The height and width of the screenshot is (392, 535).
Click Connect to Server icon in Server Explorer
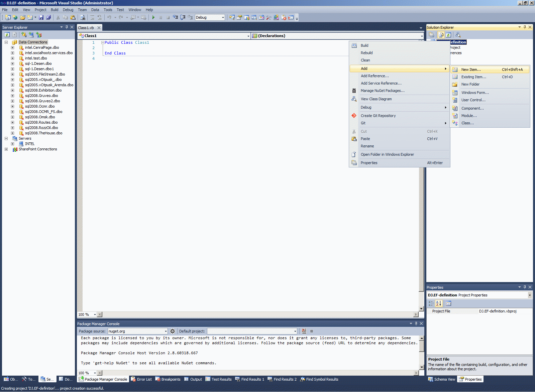[x=31, y=35]
